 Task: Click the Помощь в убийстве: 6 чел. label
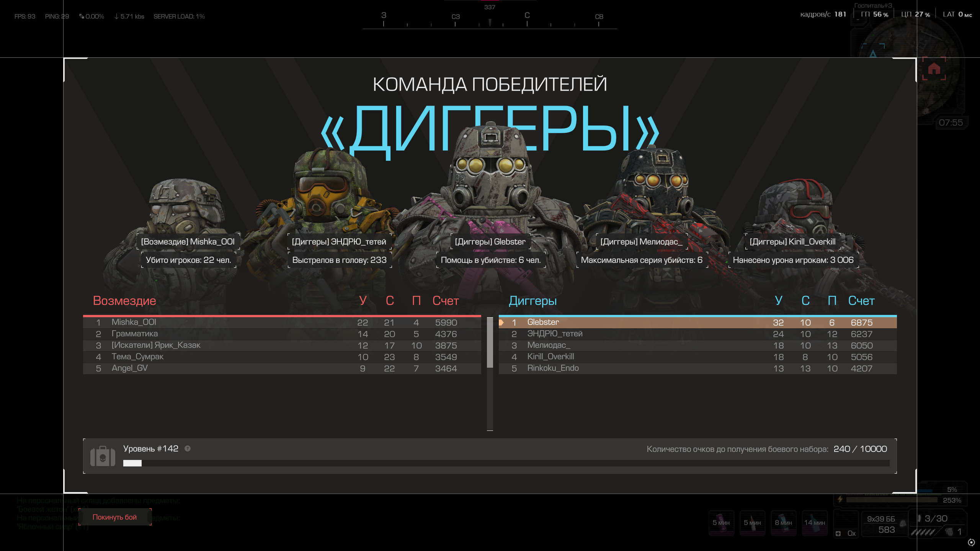coord(491,260)
